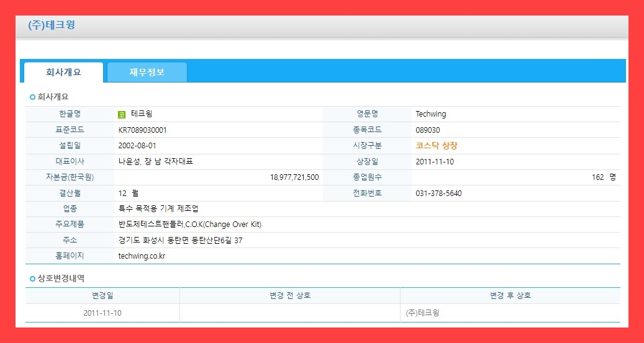Screen dimensions: 644x343
Task: Click the 종업원수 row label
Action: coord(367,177)
